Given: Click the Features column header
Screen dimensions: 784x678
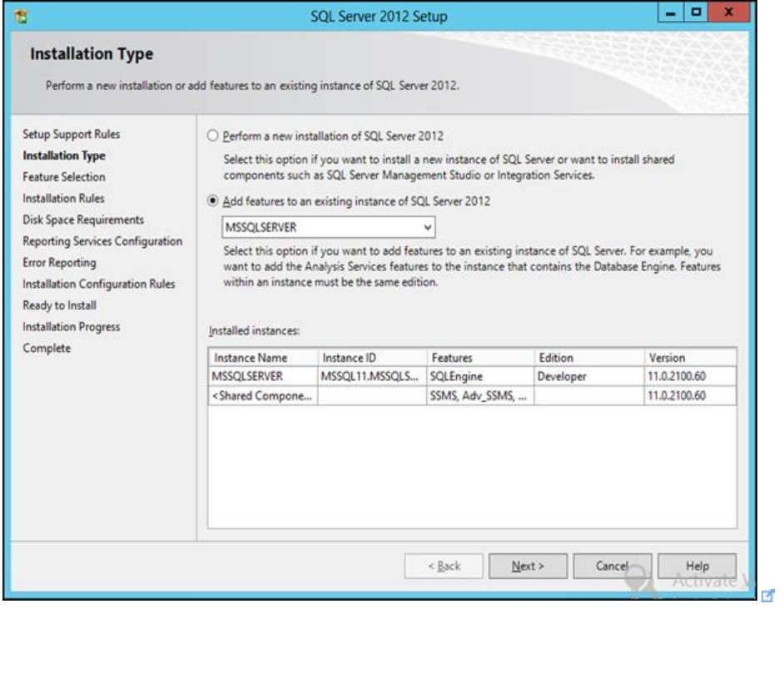Looking at the screenshot, I should (480, 358).
